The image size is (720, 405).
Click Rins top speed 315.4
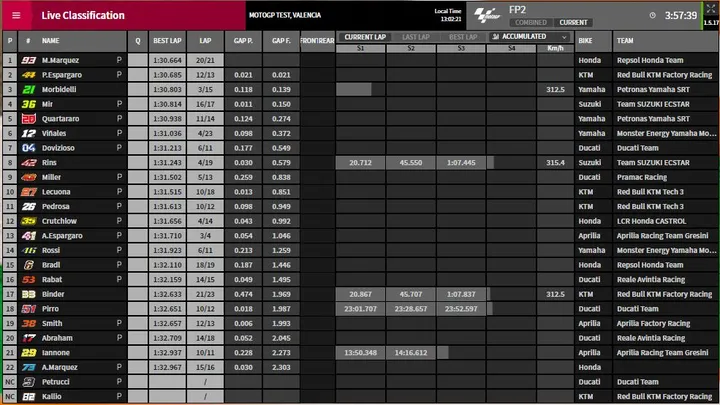click(555, 163)
